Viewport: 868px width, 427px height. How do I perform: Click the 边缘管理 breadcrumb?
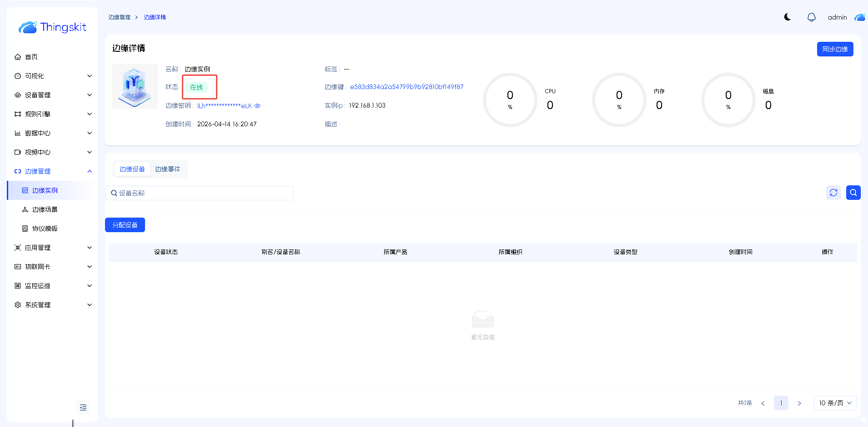coord(119,17)
